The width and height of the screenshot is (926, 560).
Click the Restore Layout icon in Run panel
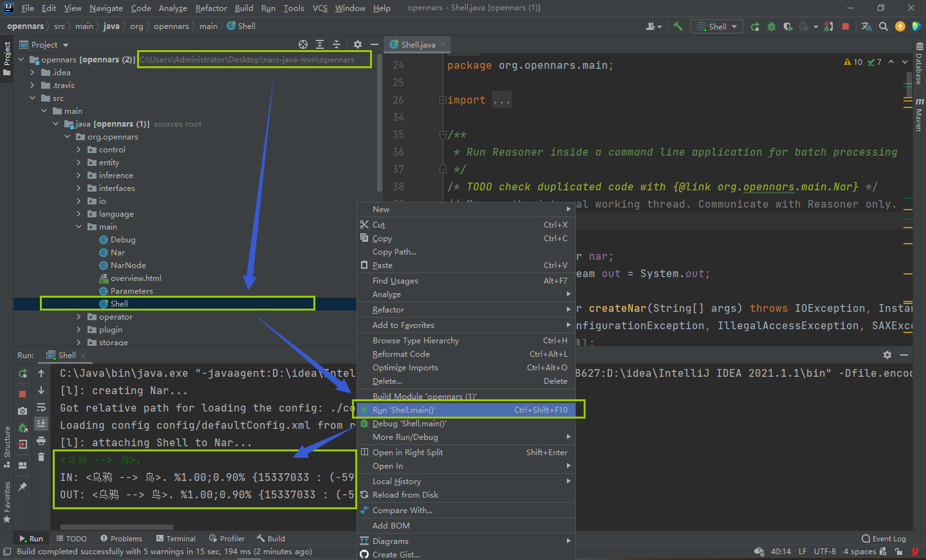[x=23, y=465]
